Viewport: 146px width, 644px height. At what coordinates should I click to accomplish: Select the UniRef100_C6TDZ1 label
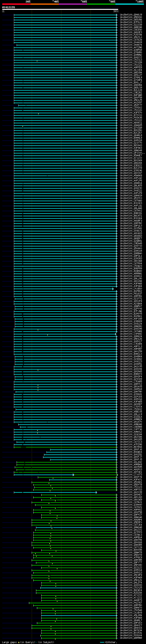coord(131,507)
